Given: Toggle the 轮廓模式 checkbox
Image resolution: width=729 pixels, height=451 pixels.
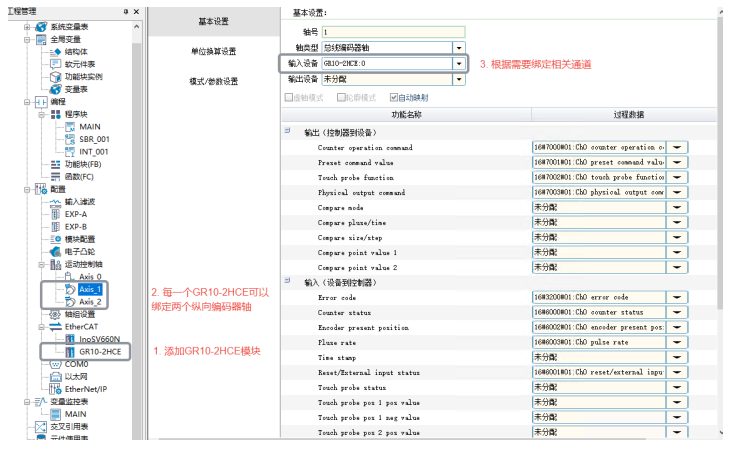Looking at the screenshot, I should pos(341,98).
